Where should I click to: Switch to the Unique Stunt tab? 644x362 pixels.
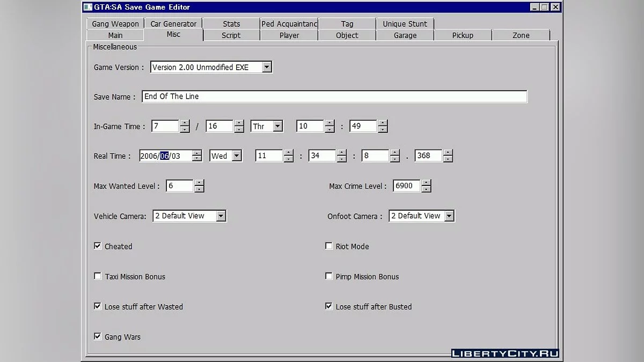405,24
